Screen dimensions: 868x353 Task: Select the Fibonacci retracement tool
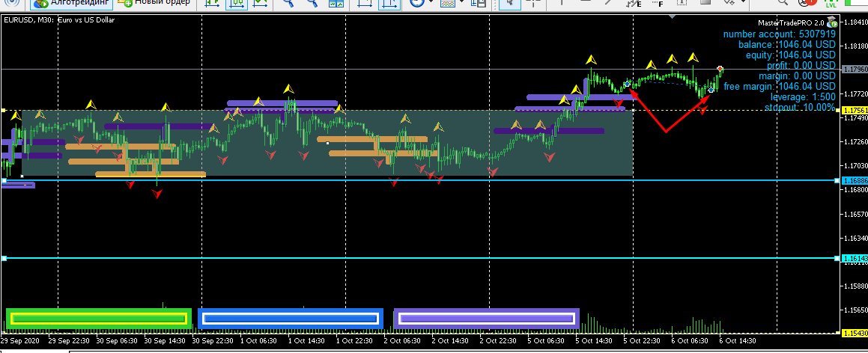point(657,3)
